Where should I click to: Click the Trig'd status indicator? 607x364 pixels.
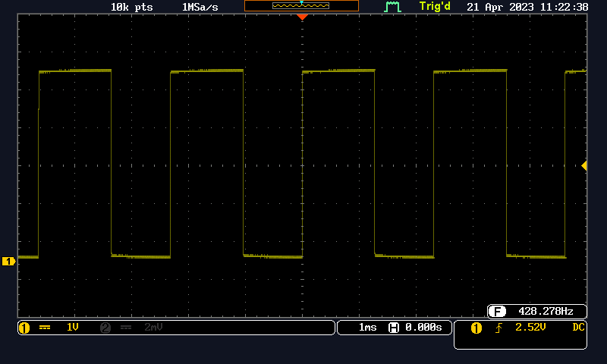(x=435, y=7)
